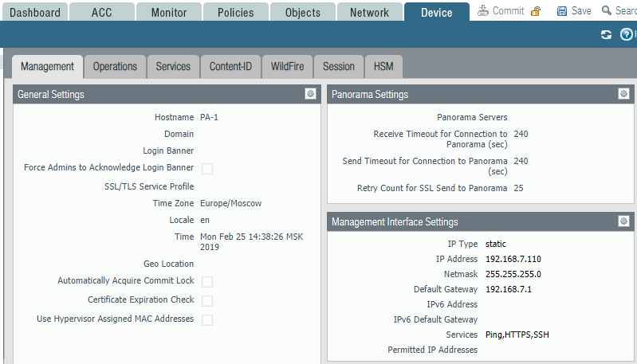Click the orange config lock icon
The height and width of the screenshot is (364, 637).
tap(536, 11)
